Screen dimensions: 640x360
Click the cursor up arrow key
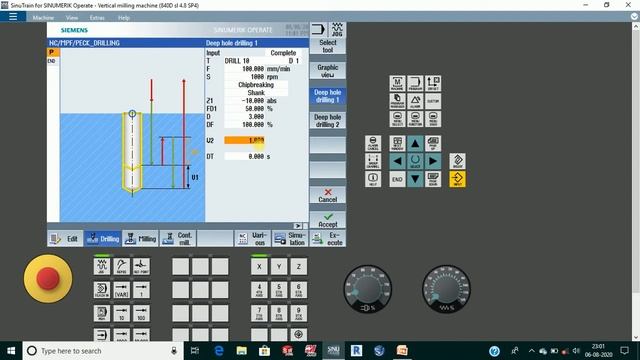click(415, 143)
